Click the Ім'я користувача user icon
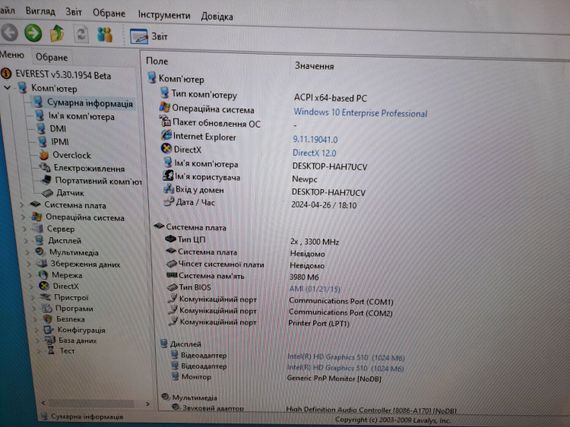The width and height of the screenshot is (570, 427). [168, 176]
